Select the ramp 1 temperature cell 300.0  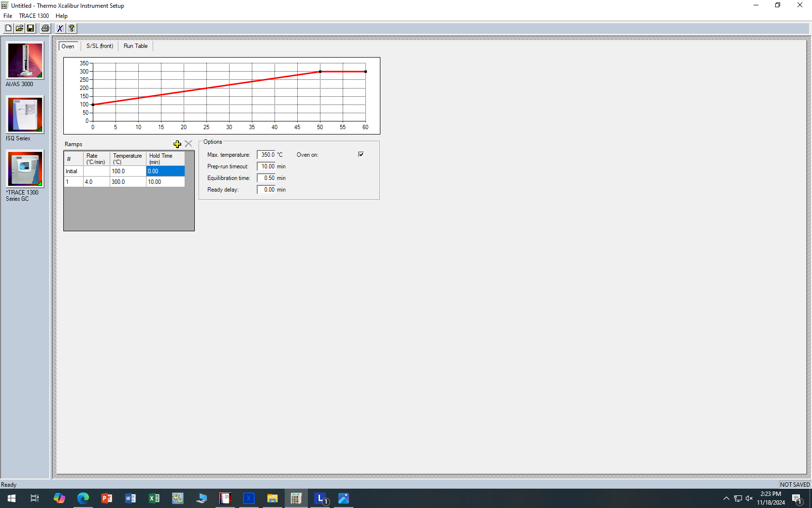[128, 182]
